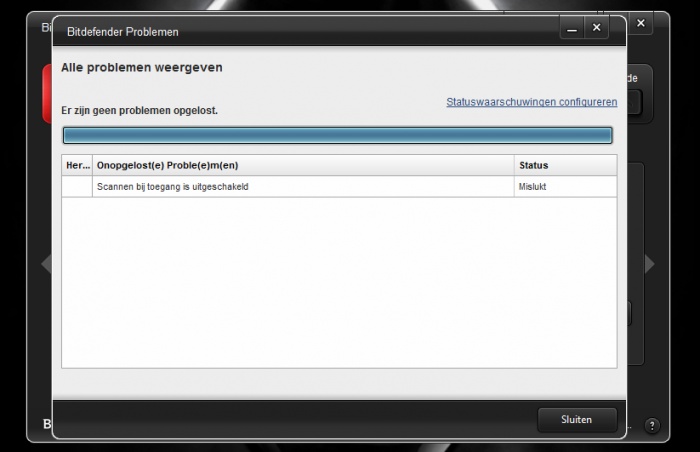Close the Bitdefender Problemen dialog
The image size is (700, 452).
point(596,28)
